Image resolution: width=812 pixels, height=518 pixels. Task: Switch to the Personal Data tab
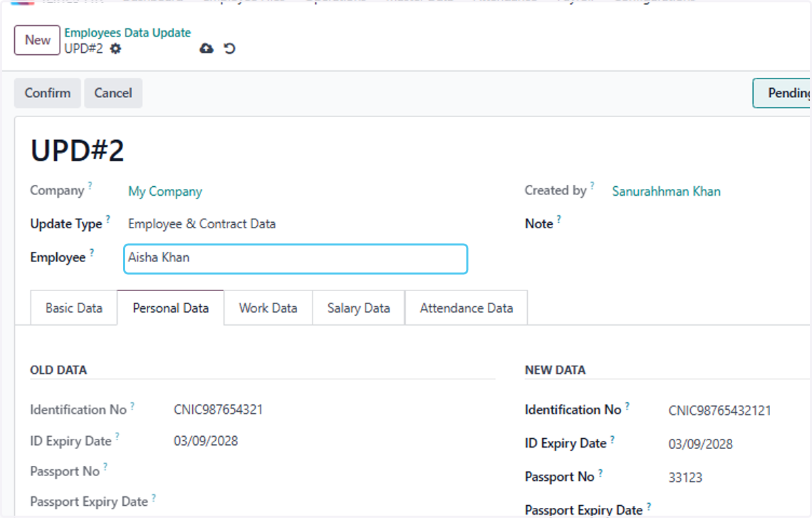(x=171, y=308)
